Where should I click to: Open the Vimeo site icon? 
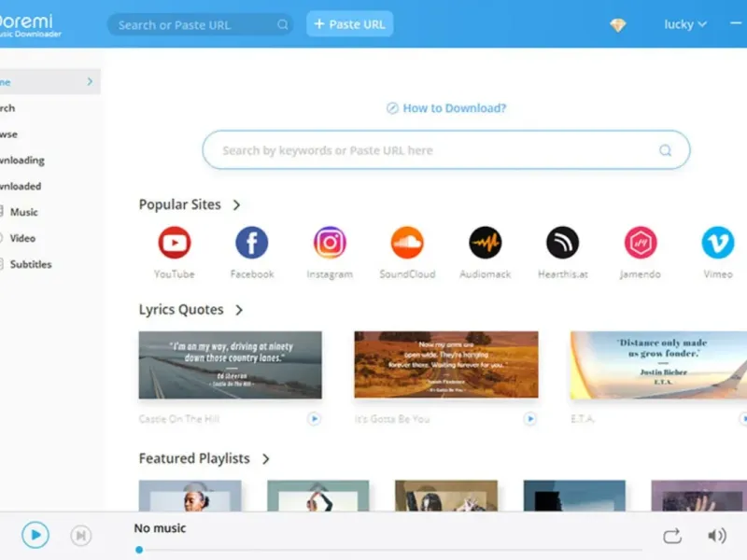coord(718,243)
